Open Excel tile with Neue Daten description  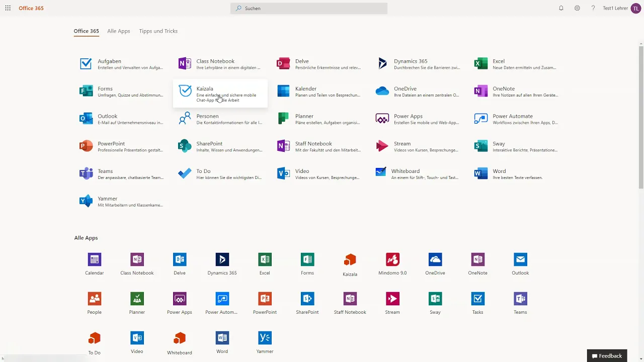(516, 64)
